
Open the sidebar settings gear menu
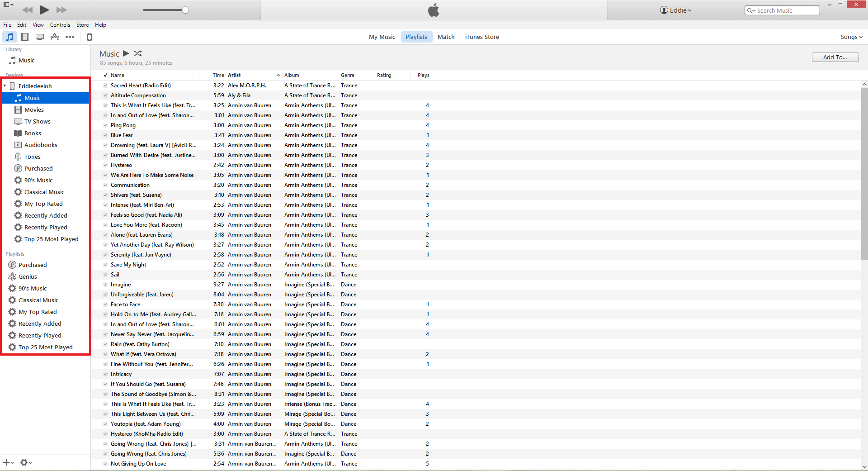(x=26, y=462)
